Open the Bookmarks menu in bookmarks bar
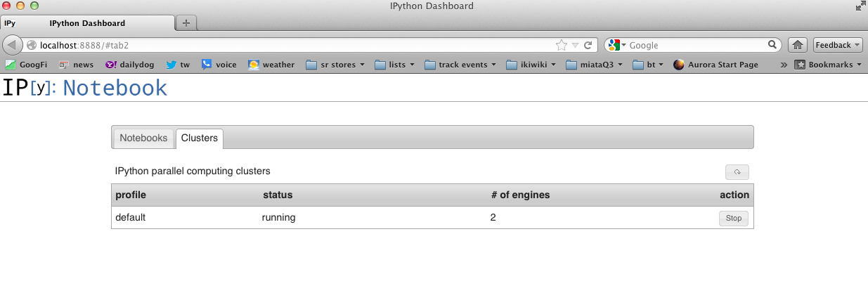The height and width of the screenshot is (286, 868). click(827, 65)
